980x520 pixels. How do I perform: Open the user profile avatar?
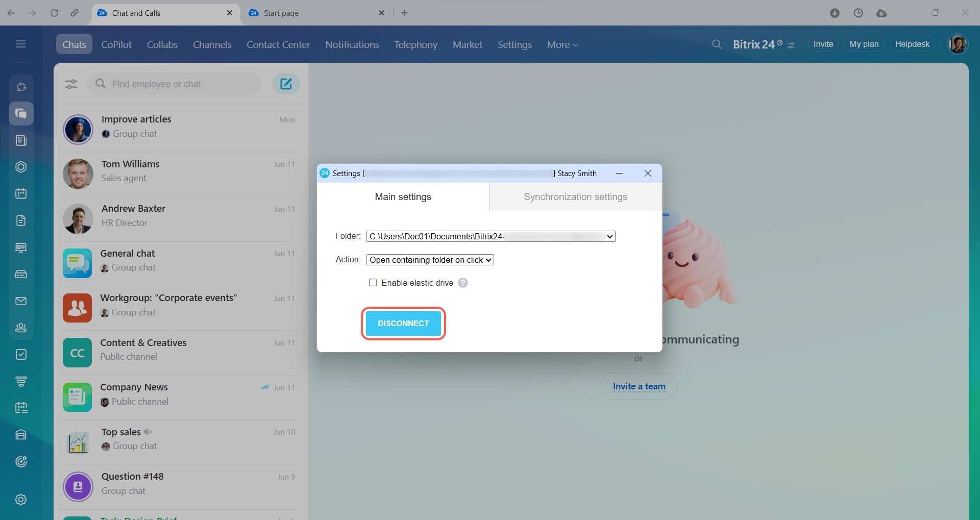tap(958, 44)
